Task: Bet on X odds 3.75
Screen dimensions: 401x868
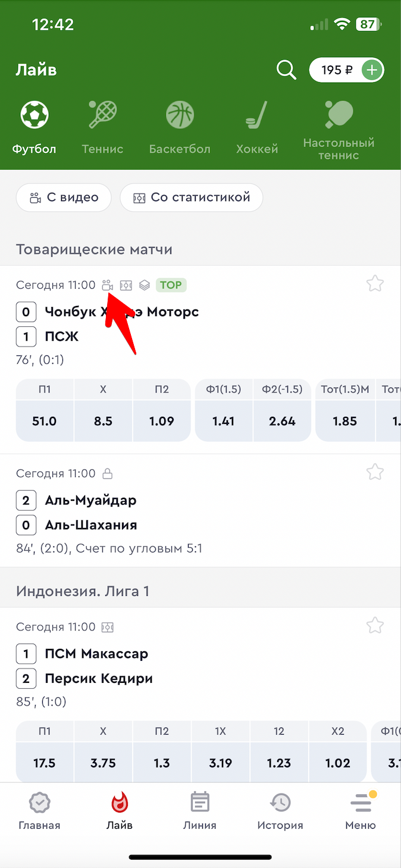Action: [x=103, y=763]
